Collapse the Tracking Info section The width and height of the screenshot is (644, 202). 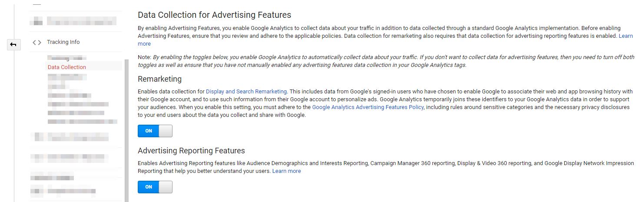pyautogui.click(x=63, y=42)
